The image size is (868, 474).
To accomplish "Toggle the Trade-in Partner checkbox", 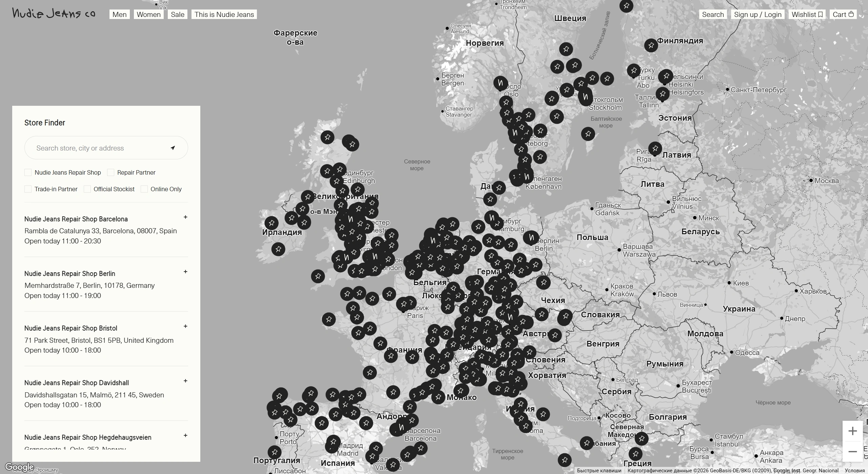I will pos(28,189).
